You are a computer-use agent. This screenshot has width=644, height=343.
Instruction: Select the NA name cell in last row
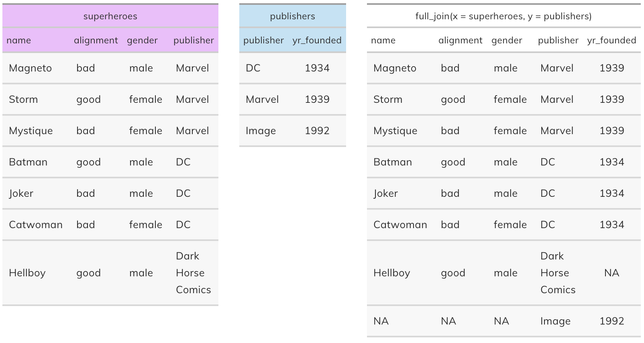pos(381,321)
